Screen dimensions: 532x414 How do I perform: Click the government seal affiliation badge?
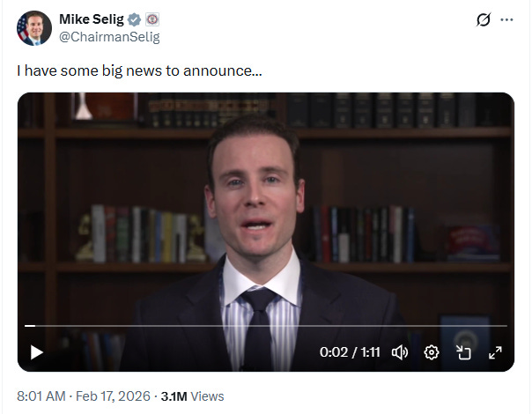point(152,19)
